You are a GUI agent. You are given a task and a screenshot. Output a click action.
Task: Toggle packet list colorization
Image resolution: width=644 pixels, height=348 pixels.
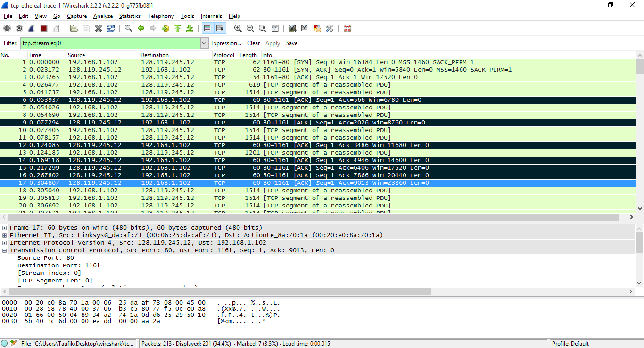coord(207,28)
